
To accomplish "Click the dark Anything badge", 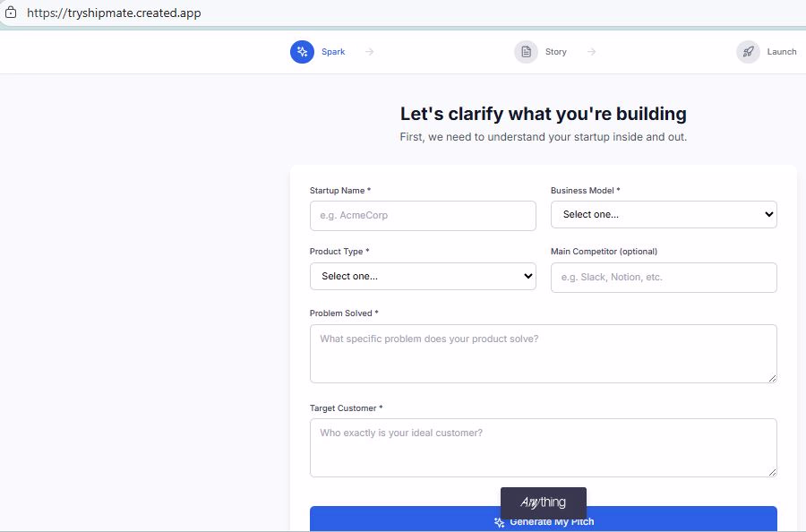I will [544, 502].
